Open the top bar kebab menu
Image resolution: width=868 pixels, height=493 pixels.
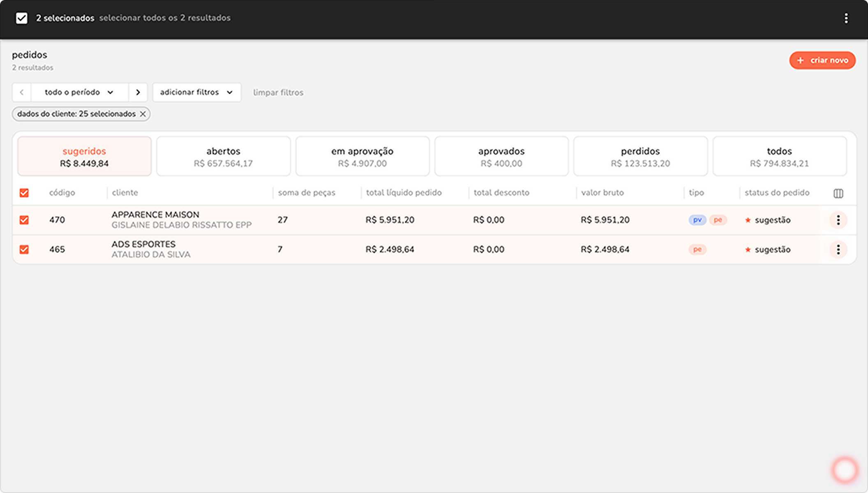tap(846, 18)
